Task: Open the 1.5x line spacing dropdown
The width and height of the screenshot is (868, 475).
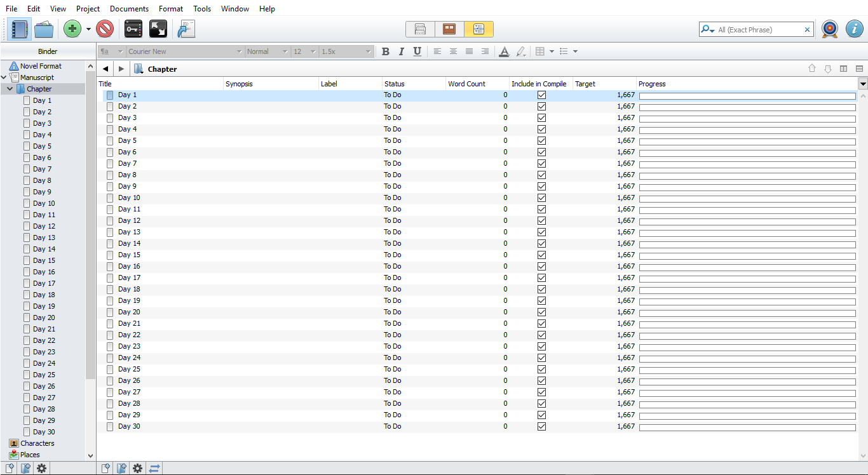Action: [x=346, y=51]
